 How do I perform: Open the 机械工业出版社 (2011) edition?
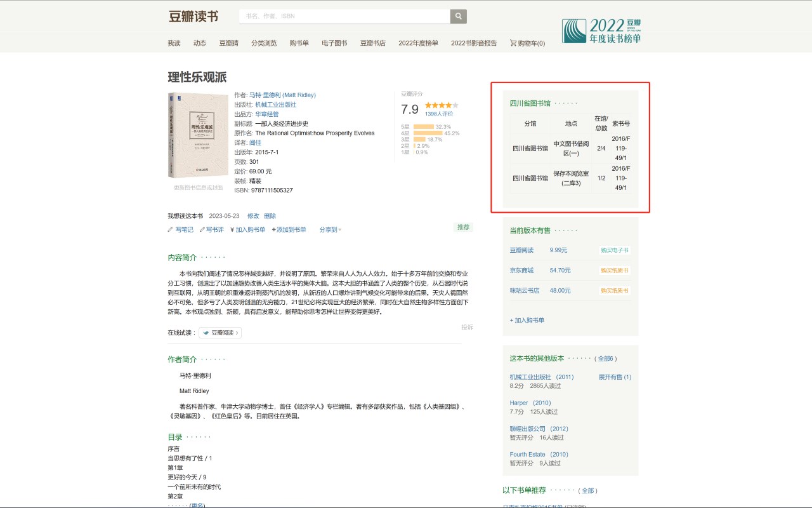(542, 377)
